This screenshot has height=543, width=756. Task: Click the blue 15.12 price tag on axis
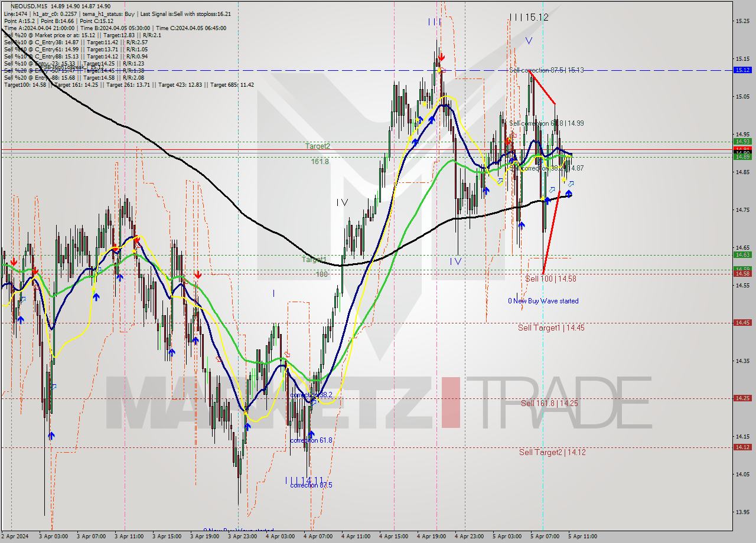(x=742, y=70)
